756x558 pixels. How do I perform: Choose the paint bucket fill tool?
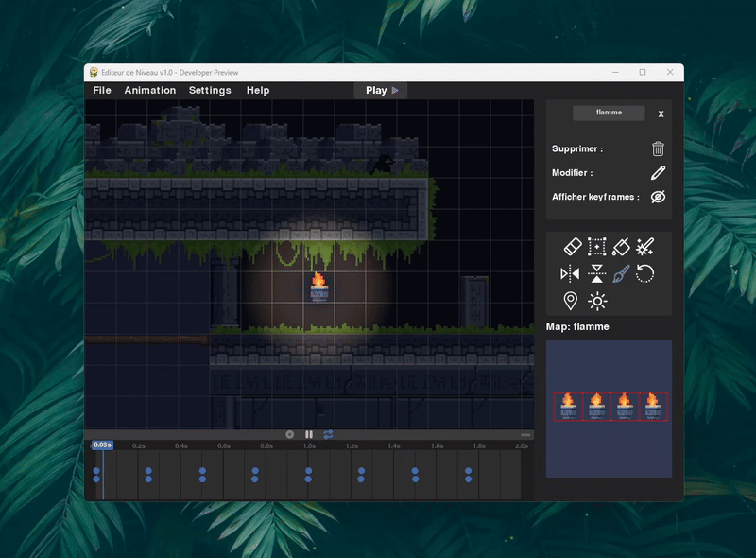[621, 247]
